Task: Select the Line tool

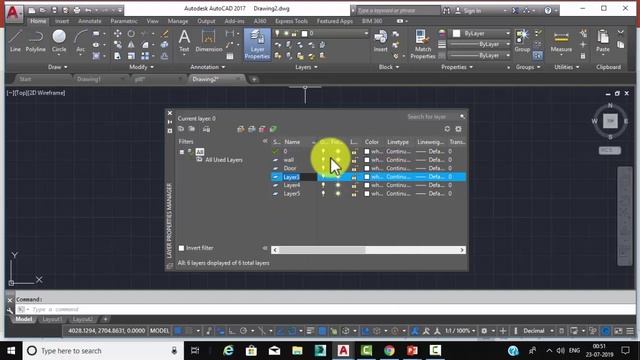Action: point(15,41)
